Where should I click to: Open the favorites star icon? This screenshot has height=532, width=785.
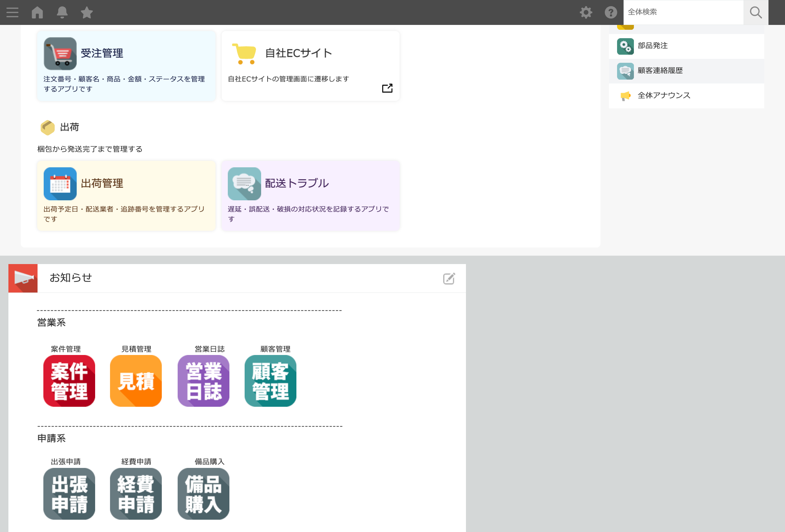point(87,13)
